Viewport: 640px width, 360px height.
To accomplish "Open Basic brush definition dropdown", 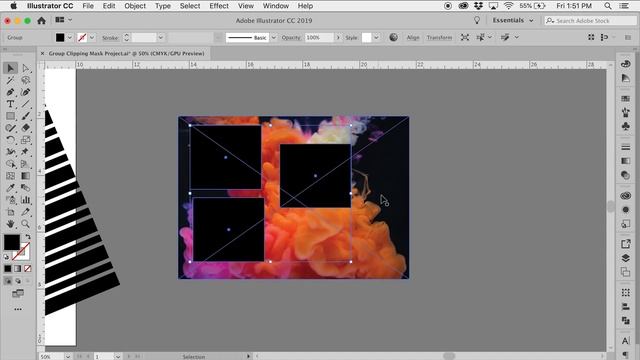I will pyautogui.click(x=273, y=38).
